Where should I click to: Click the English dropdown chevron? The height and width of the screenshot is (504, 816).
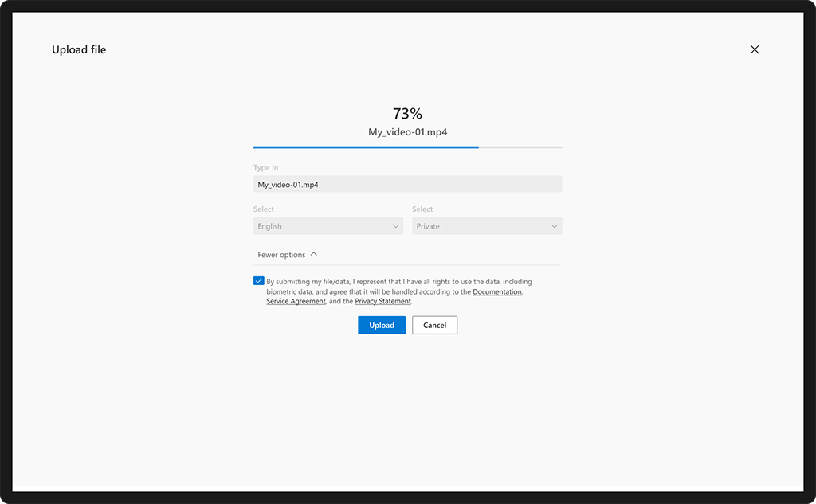click(x=396, y=225)
